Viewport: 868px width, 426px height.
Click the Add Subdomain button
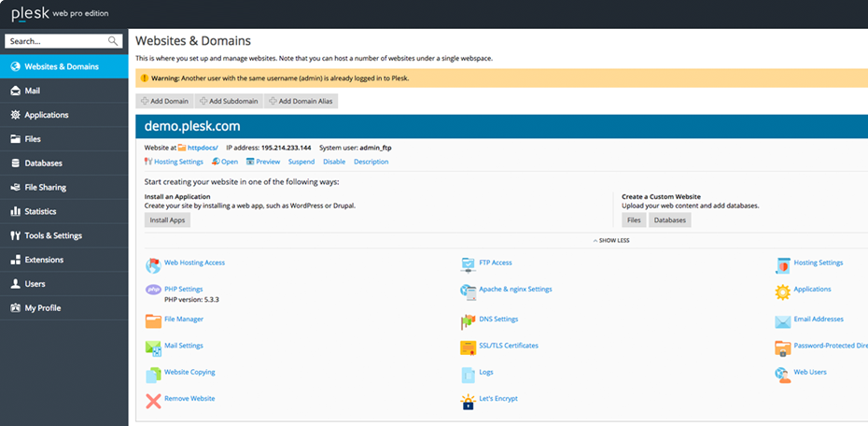230,101
